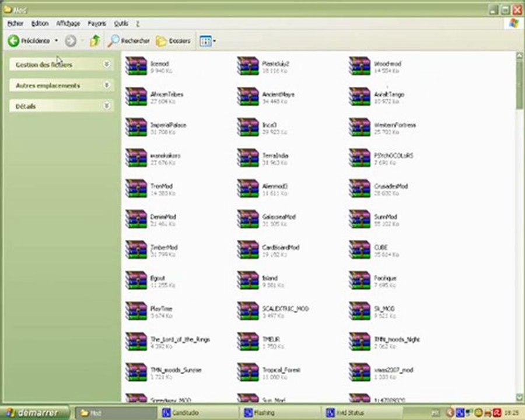The height and width of the screenshot is (420, 525).
Task: Select the TMN_moods_Night file name
Action: point(397,339)
